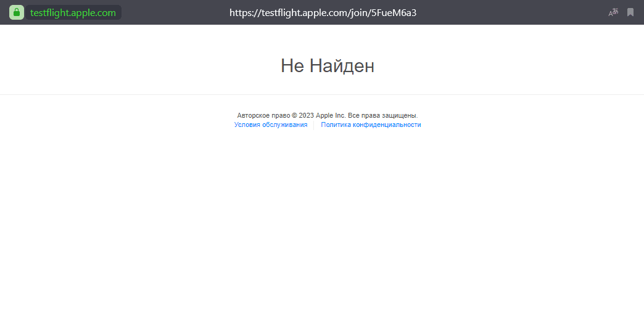The height and width of the screenshot is (310, 644).
Task: Click the green padlock security icon
Action: point(17,12)
